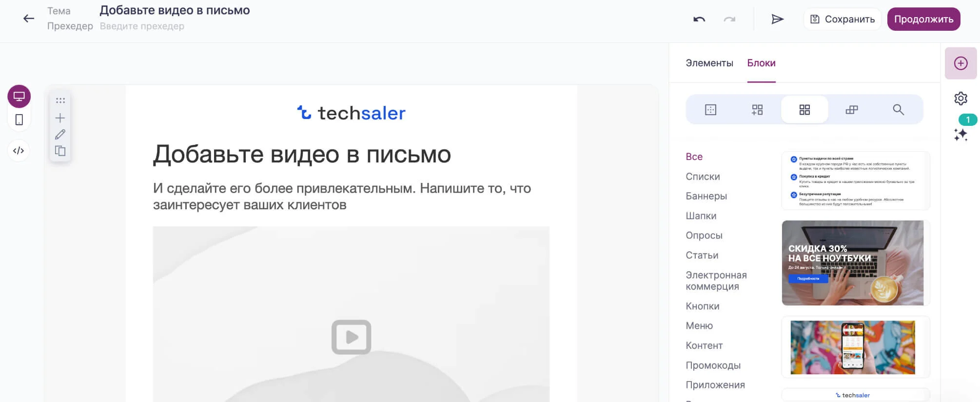The width and height of the screenshot is (980, 402).
Task: Select the Все category
Action: 694,157
